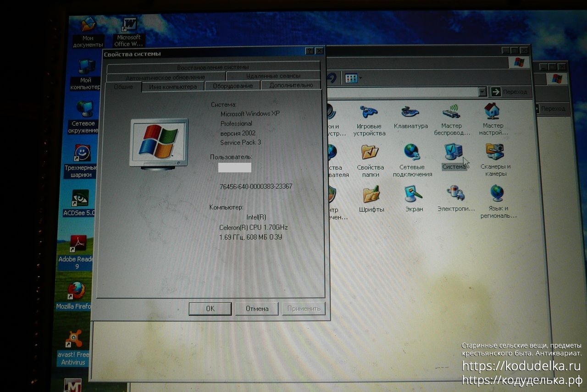Viewport: 587px width, 392px height.
Task: Open the Экран display settings icon
Action: 414,194
